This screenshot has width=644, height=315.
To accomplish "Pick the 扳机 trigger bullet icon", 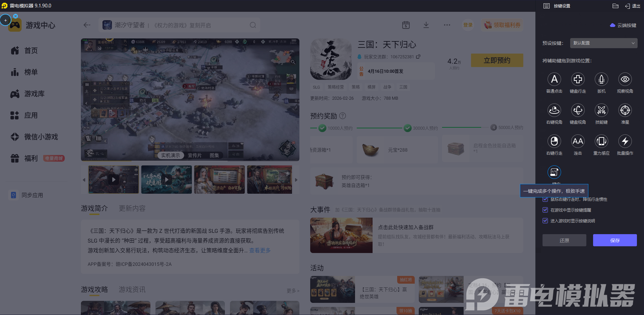I will pos(601,79).
